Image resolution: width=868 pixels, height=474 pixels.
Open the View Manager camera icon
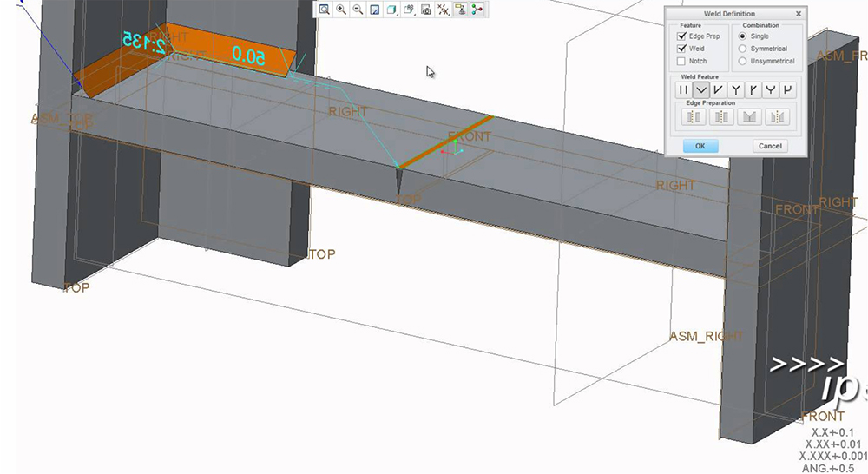click(426, 10)
